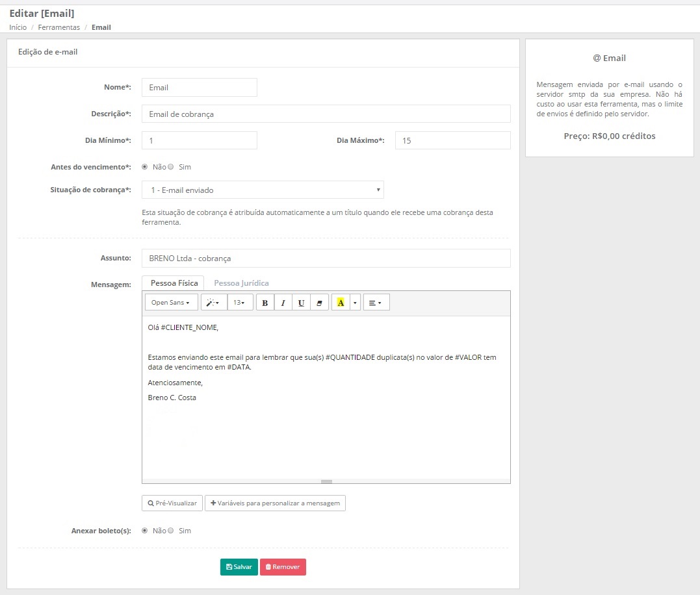Select the Pessoa Física tab
The width and height of the screenshot is (700, 595).
(x=174, y=283)
